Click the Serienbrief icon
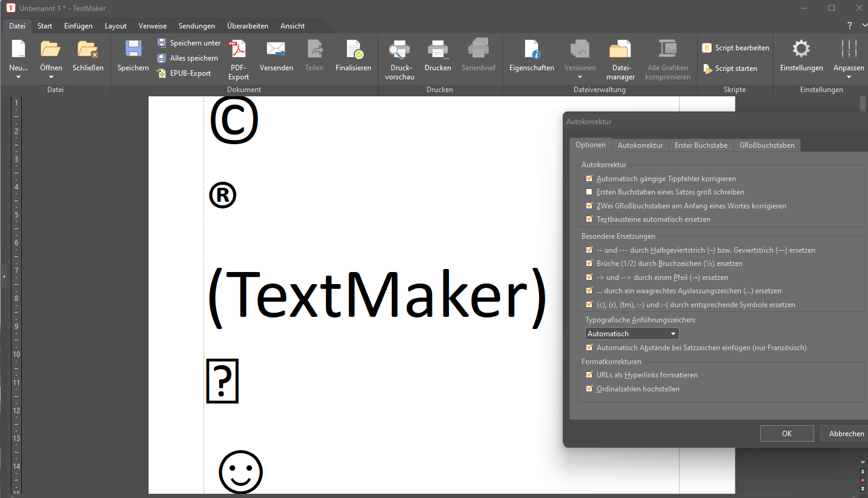The width and height of the screenshot is (868, 498). (479, 49)
